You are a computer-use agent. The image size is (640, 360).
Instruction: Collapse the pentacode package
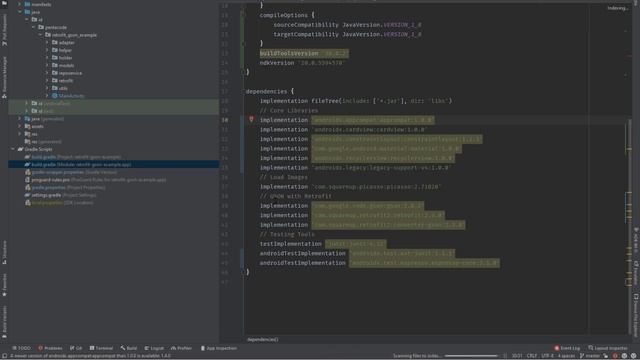click(x=34, y=27)
